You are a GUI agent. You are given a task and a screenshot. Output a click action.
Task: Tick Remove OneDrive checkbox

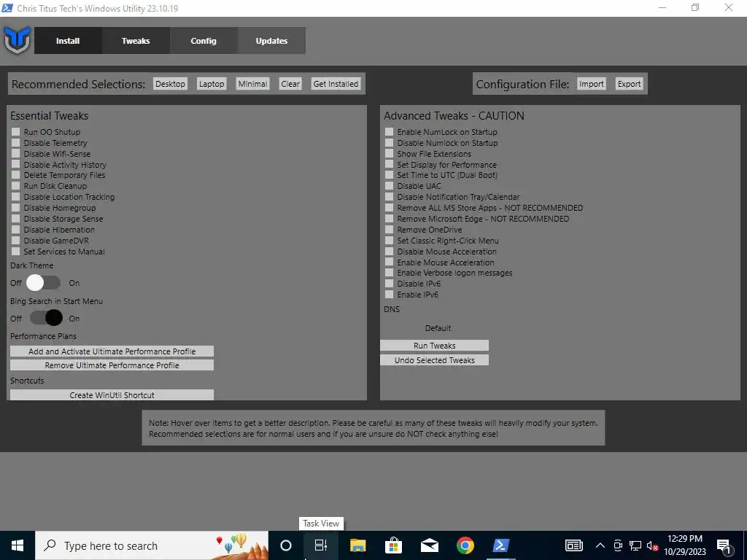pos(390,230)
